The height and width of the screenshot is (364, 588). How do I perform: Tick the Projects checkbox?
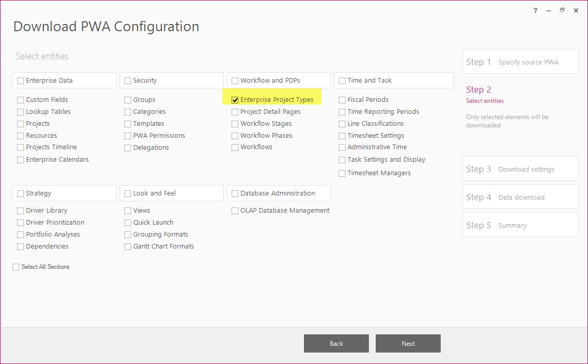21,124
